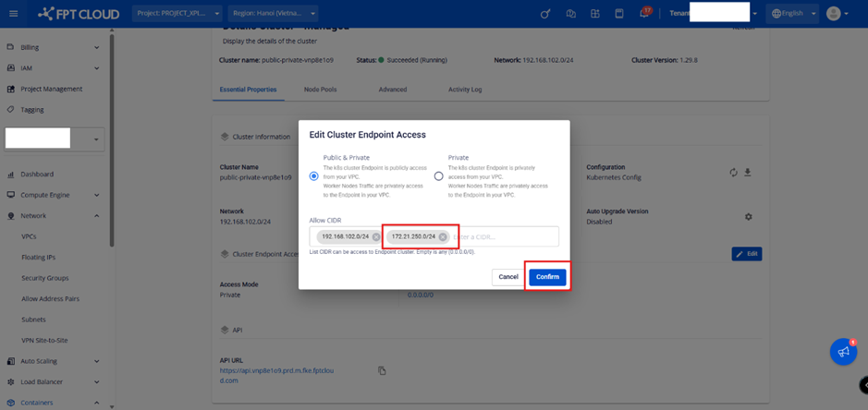Screen dimensions: 868x410
Task: Open the Region Hanoi dropdown
Action: pos(273,14)
